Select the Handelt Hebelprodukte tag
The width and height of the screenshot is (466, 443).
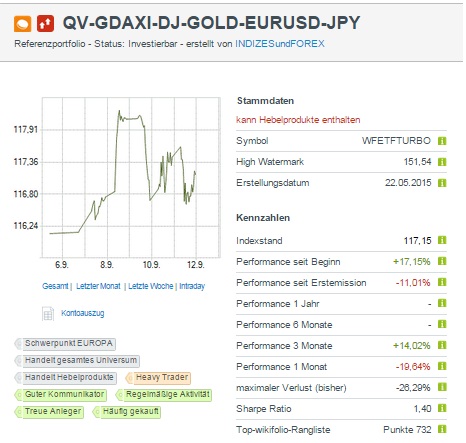[66, 378]
